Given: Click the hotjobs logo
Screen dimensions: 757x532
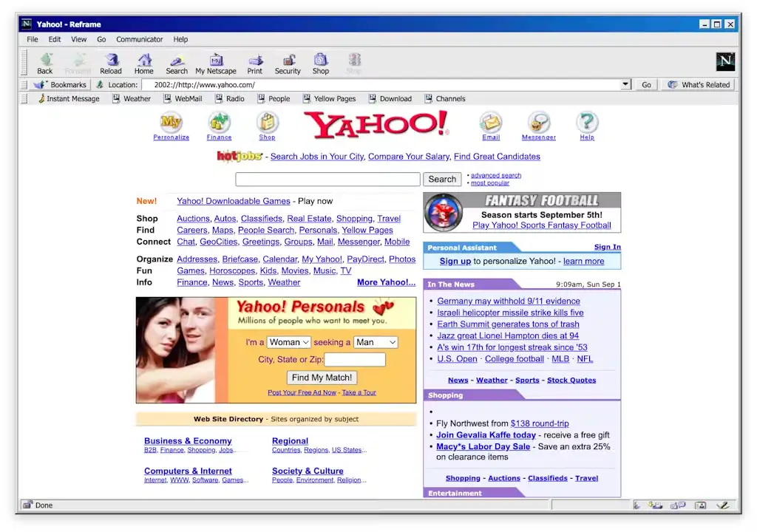Looking at the screenshot, I should [x=239, y=156].
